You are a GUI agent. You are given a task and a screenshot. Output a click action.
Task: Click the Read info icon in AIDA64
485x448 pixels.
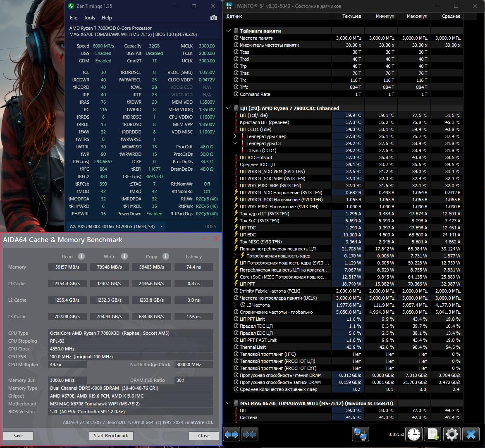pos(81,256)
